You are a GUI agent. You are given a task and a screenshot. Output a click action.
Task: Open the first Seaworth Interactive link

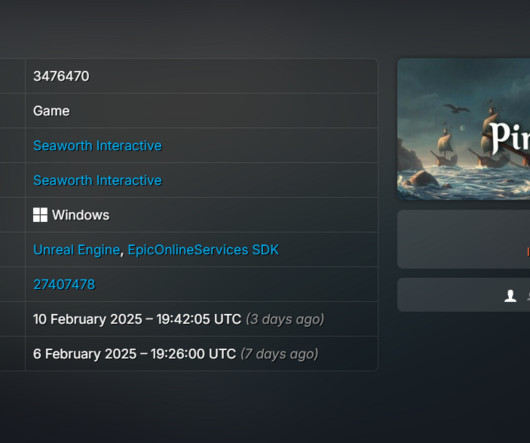click(97, 146)
